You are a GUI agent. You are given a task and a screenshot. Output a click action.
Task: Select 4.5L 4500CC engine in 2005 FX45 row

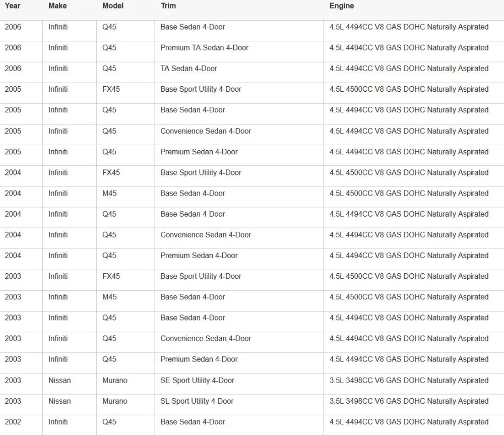pos(409,89)
